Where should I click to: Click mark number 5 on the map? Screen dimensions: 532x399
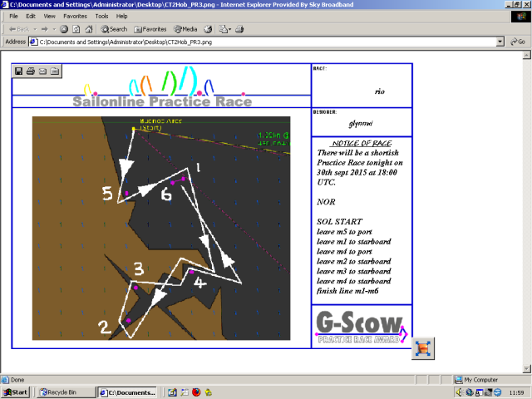tap(107, 194)
